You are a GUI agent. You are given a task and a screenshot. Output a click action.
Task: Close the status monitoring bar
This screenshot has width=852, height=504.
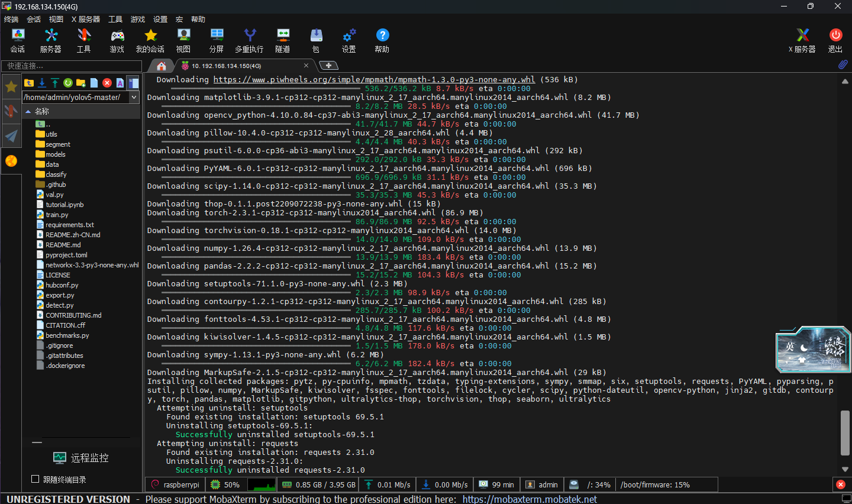pyautogui.click(x=840, y=484)
